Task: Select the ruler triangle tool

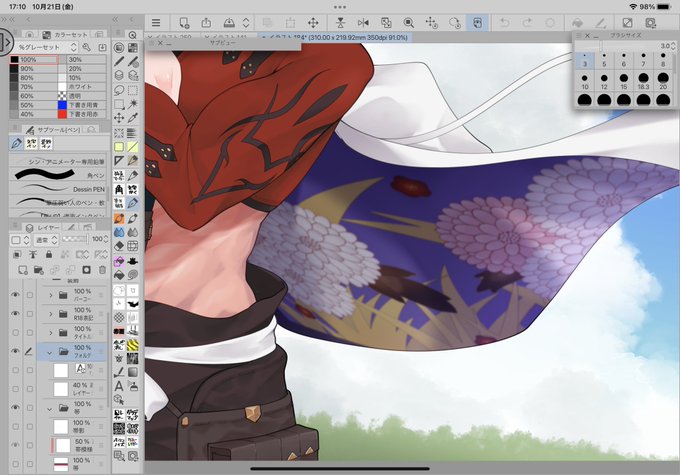Action: (x=119, y=161)
